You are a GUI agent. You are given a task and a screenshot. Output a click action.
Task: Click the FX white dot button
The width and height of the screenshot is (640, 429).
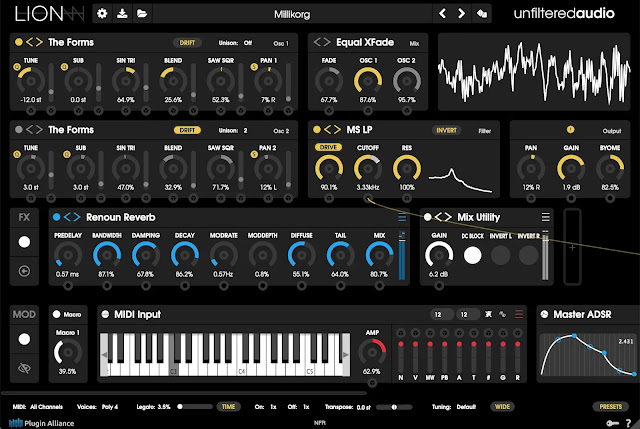pos(24,242)
